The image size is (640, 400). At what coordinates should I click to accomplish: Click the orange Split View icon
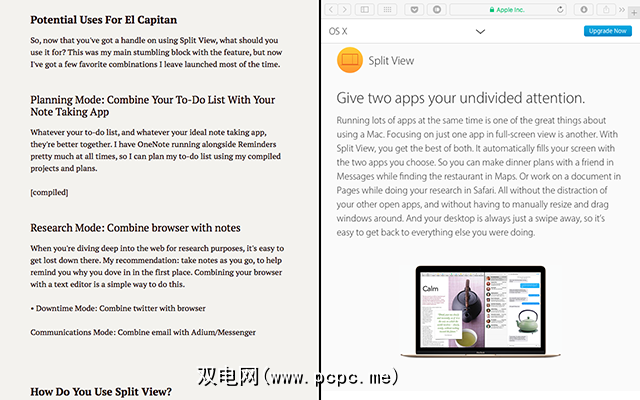pyautogui.click(x=350, y=60)
